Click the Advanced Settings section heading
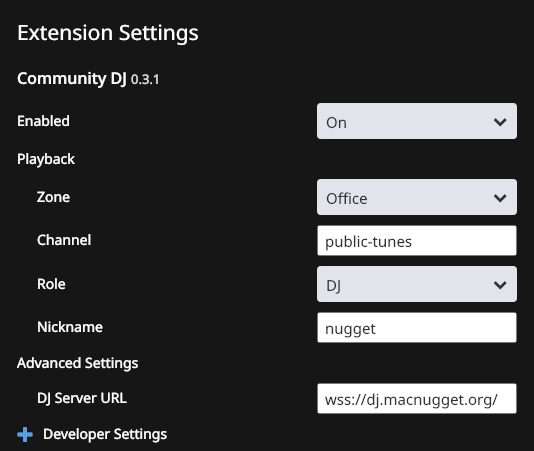Screen dimensions: 534x451 (x=78, y=363)
